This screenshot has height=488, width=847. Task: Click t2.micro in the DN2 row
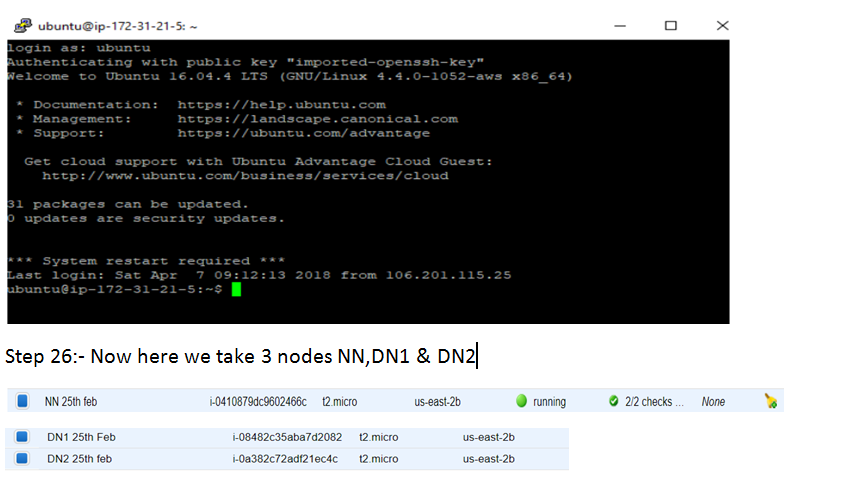tap(379, 459)
